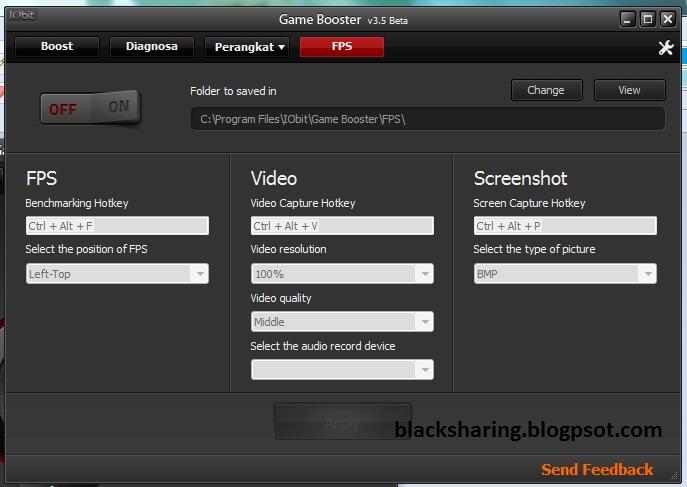
Task: Toggle the FPS OFF/ON switch
Action: tap(90, 107)
